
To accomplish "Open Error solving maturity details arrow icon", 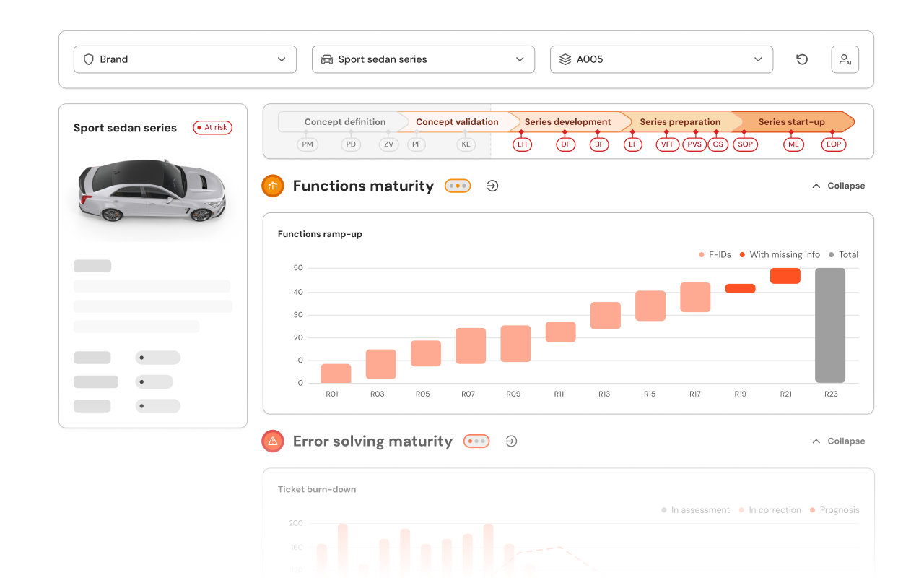I will (511, 441).
